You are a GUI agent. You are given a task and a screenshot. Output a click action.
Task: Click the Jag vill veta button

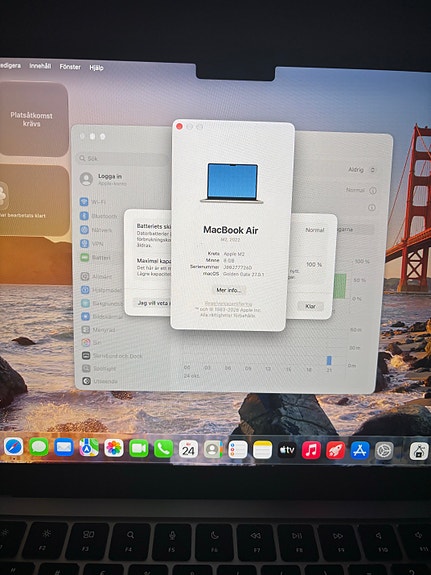(152, 303)
